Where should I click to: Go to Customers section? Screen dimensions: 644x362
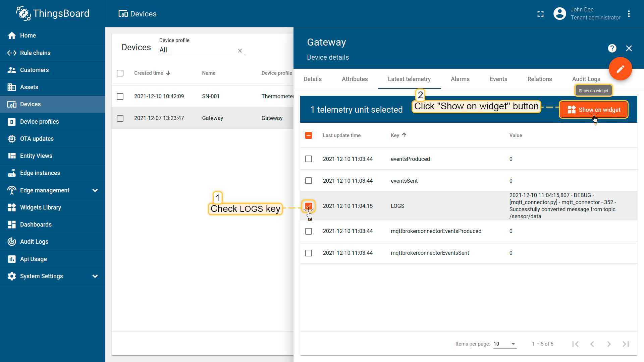pyautogui.click(x=52, y=70)
